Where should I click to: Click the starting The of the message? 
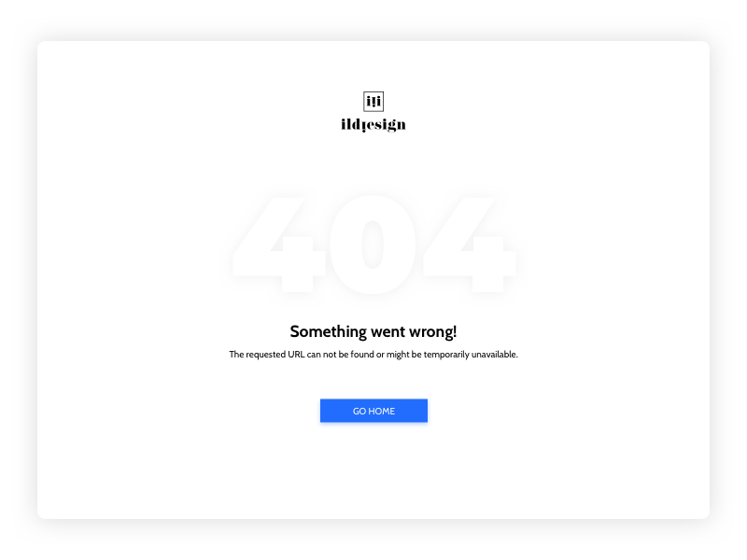pos(236,355)
